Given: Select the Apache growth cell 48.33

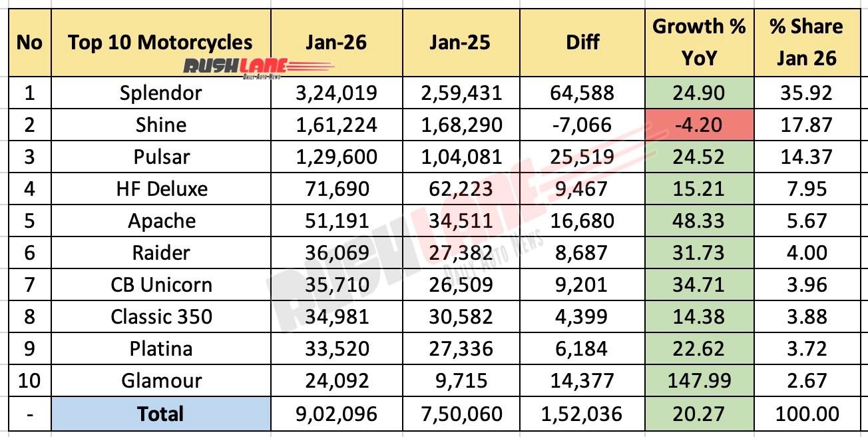Looking at the screenshot, I should (699, 221).
